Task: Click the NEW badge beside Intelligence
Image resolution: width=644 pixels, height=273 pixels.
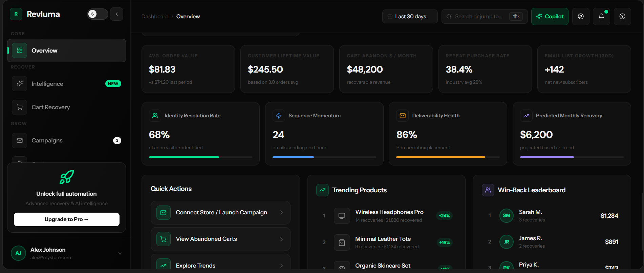Action: click(113, 84)
